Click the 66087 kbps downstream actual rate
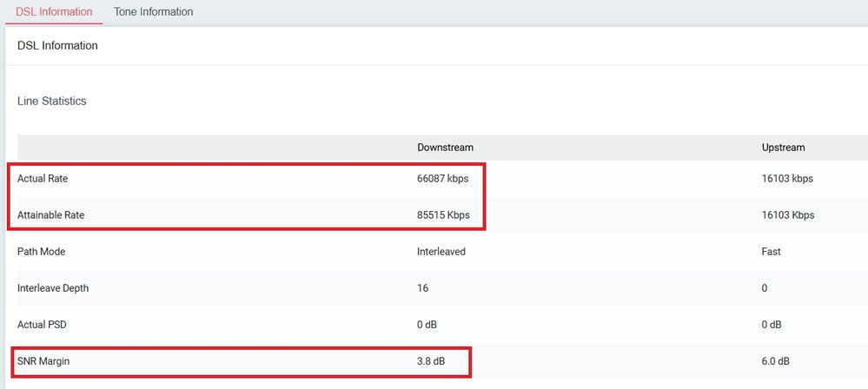 (x=445, y=179)
